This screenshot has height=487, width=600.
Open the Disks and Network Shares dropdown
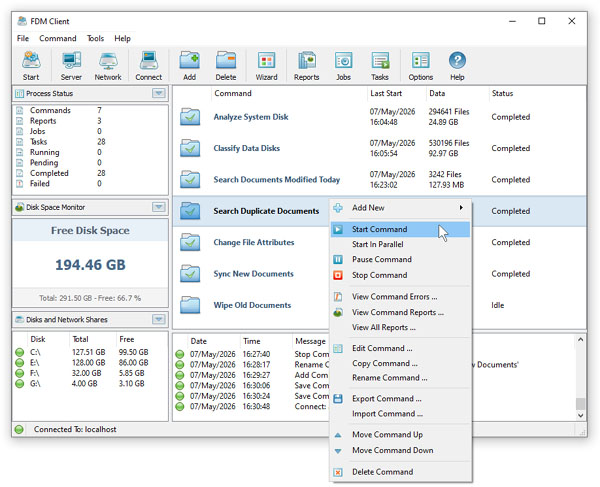click(159, 319)
